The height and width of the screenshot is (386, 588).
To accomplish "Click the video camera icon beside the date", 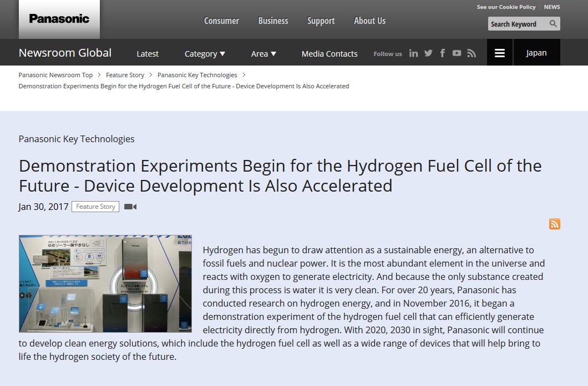I will coord(130,206).
